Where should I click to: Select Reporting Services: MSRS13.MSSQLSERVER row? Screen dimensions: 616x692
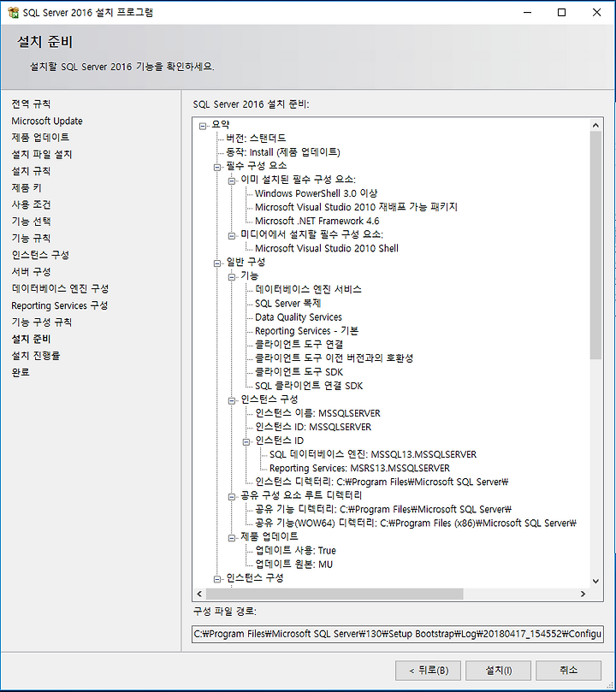[359, 468]
